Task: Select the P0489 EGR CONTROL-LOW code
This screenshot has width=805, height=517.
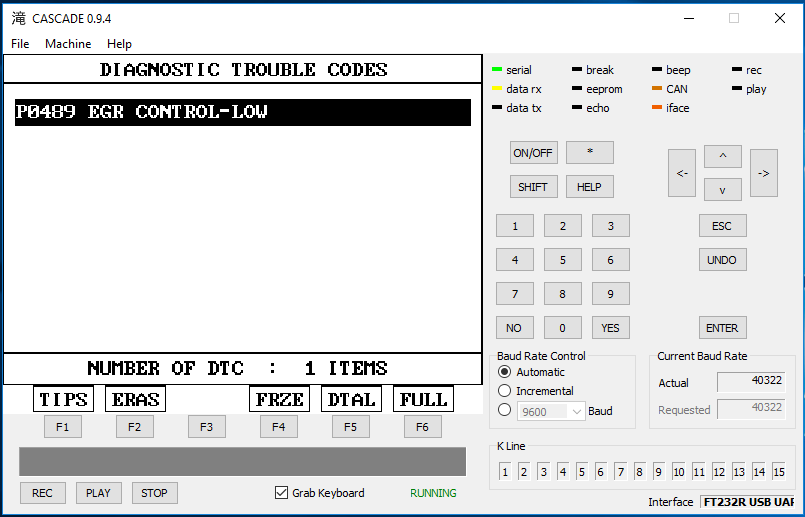Action: tap(242, 112)
